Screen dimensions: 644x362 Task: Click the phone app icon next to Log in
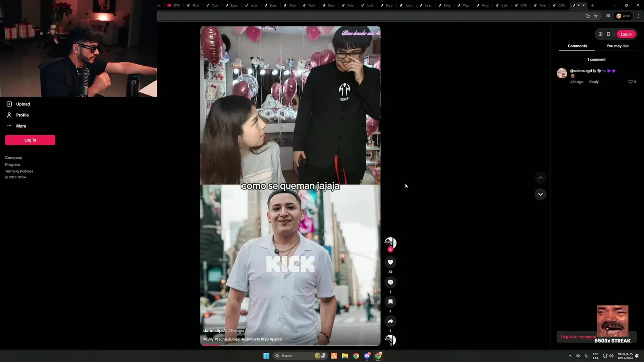click(x=608, y=34)
